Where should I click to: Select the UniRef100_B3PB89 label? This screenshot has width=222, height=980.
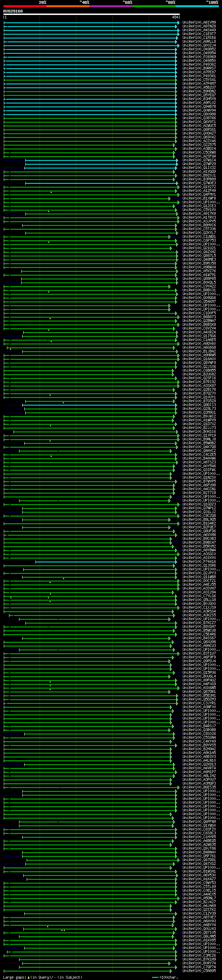tap(199, 179)
